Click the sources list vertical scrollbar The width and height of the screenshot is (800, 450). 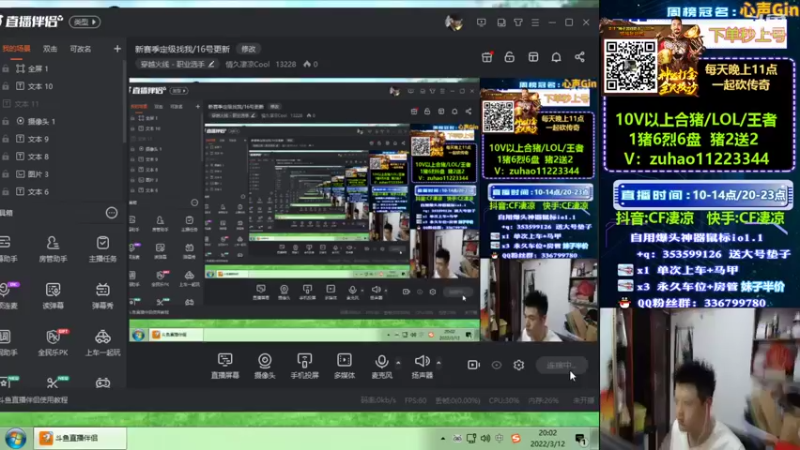(124, 102)
